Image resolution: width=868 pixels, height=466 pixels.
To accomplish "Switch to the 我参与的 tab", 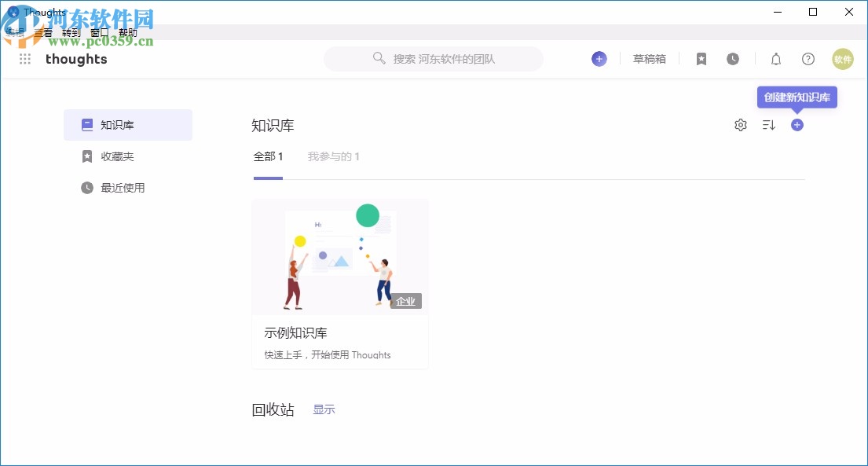I will [334, 156].
